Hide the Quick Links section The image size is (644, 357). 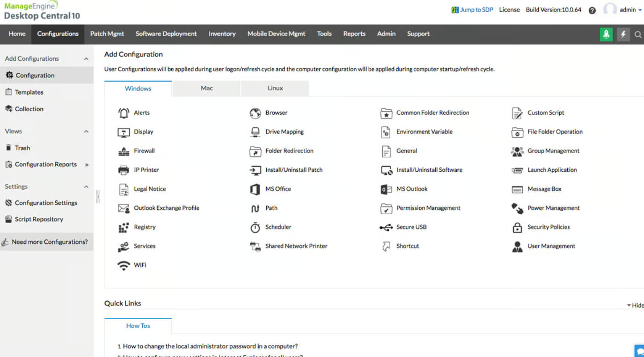635,305
